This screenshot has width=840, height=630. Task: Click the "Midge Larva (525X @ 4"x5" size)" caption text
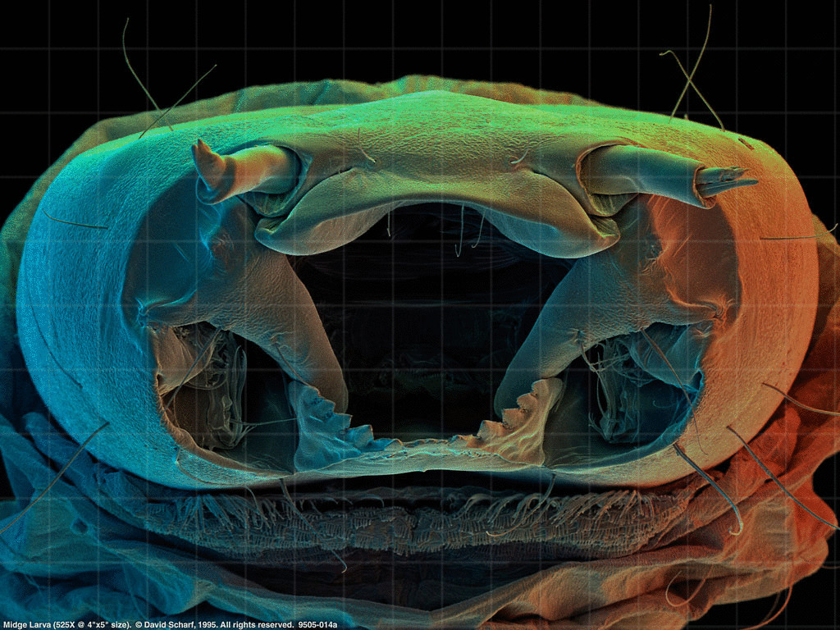click(x=67, y=625)
